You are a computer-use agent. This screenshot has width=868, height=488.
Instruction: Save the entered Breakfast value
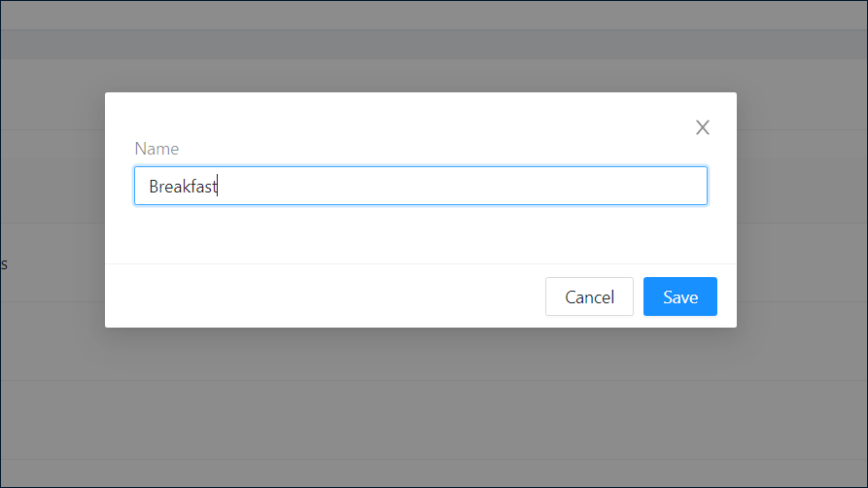(679, 296)
